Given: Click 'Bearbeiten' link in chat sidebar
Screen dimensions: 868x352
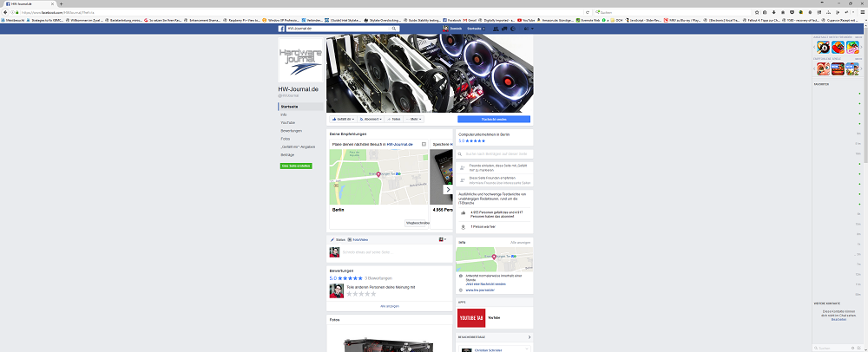Looking at the screenshot, I should [838, 319].
